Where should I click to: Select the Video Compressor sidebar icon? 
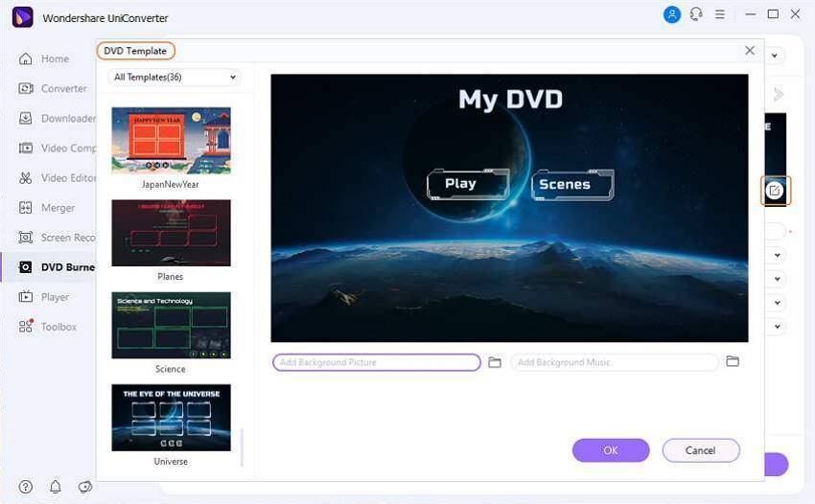pyautogui.click(x=26, y=149)
